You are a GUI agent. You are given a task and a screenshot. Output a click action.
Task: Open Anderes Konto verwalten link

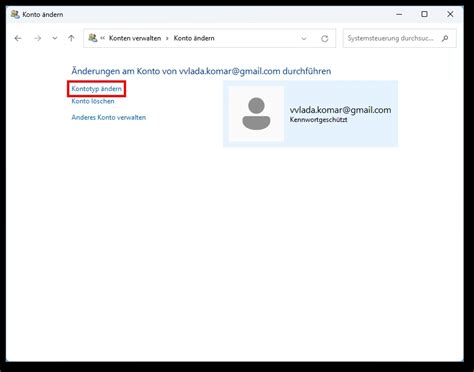(x=109, y=117)
